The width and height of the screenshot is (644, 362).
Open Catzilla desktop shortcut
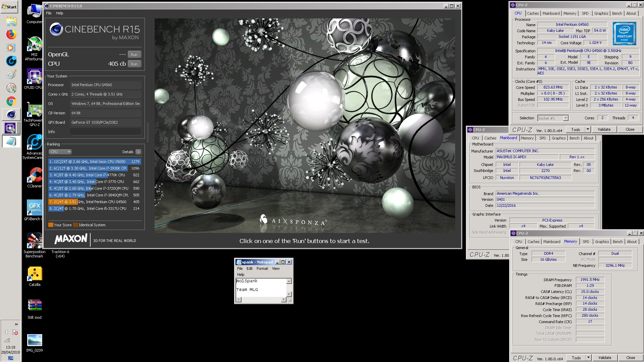tap(34, 277)
